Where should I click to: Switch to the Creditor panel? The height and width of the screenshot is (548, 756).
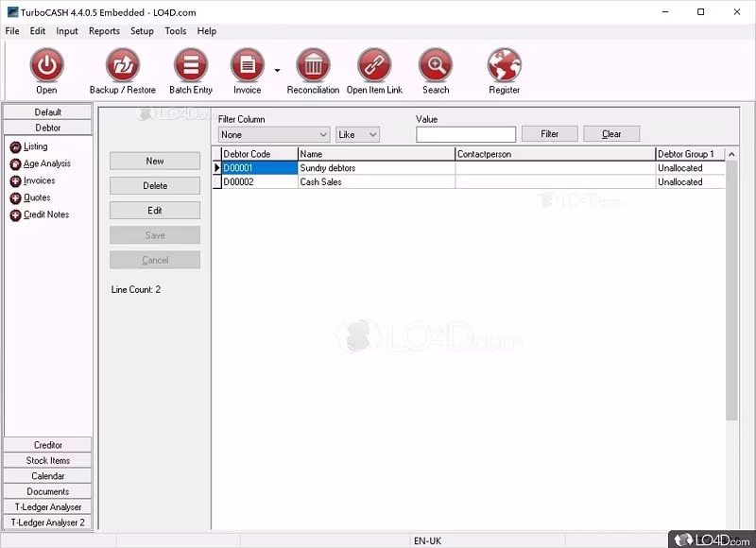(48, 445)
